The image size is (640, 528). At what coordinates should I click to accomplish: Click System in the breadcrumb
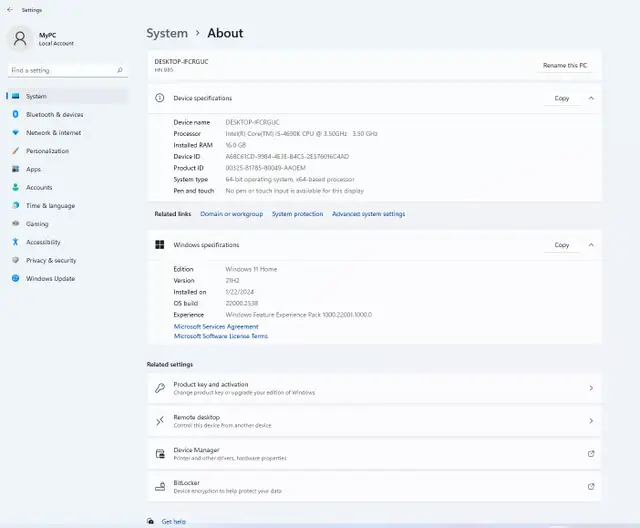click(167, 33)
